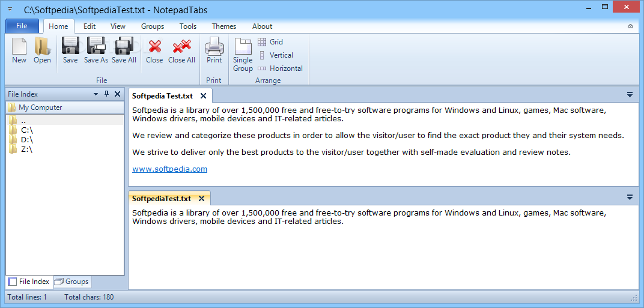
Task: Save the file with the Save floppy icon
Action: point(70,50)
